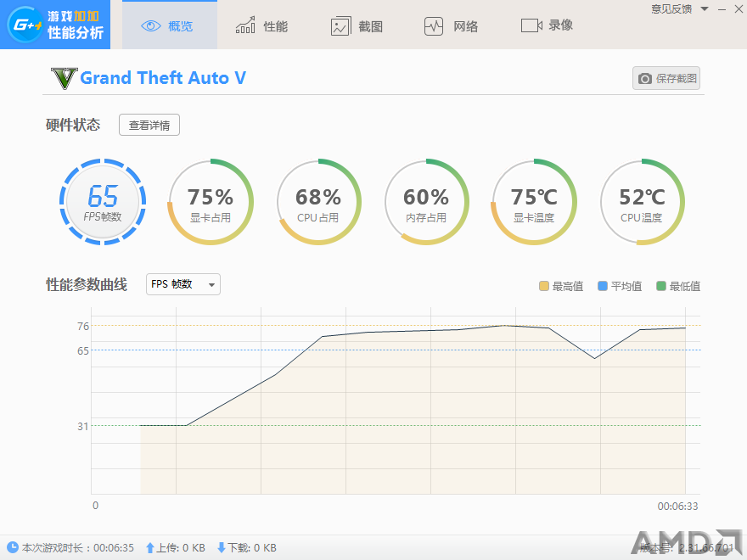Select the 60% 内存占用 gauge

click(426, 201)
